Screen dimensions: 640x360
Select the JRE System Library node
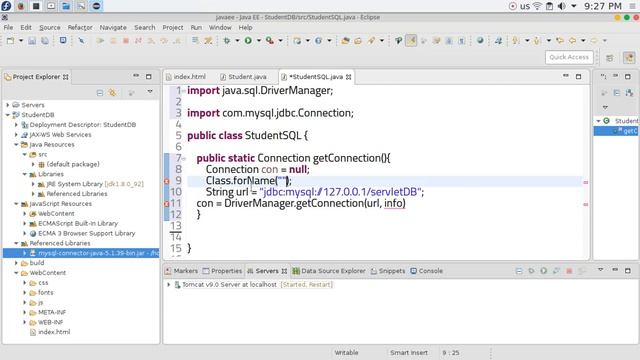click(x=95, y=184)
